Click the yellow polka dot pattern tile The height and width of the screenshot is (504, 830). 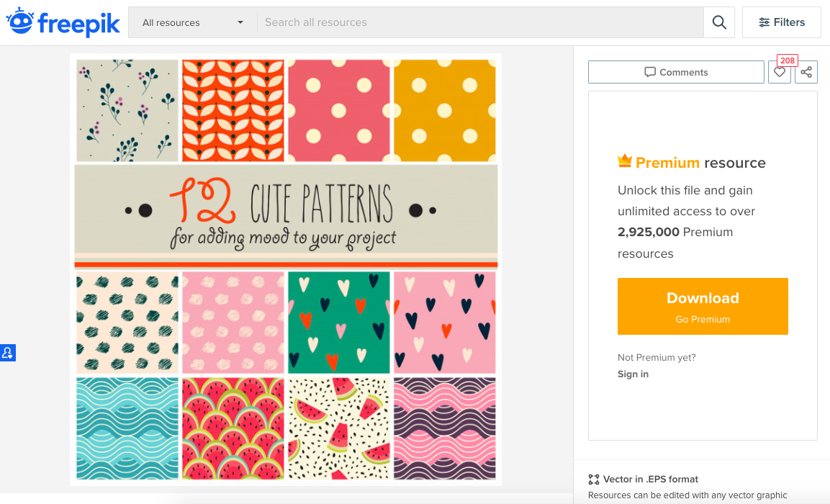(444, 110)
